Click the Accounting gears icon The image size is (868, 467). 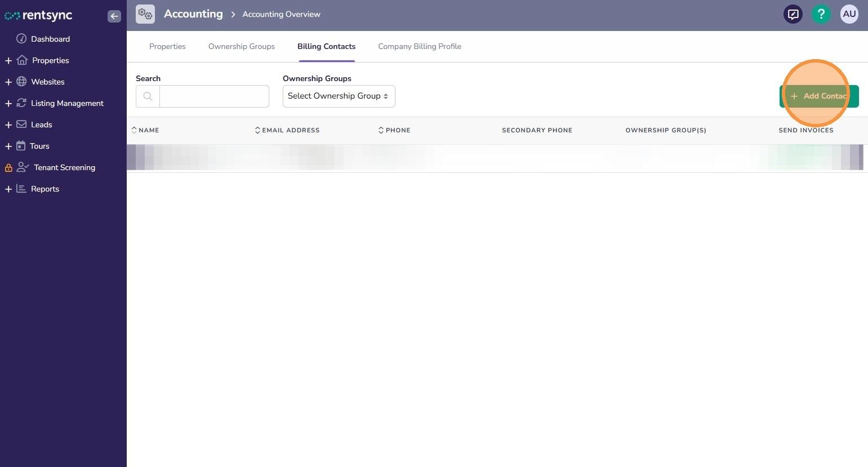pyautogui.click(x=145, y=14)
